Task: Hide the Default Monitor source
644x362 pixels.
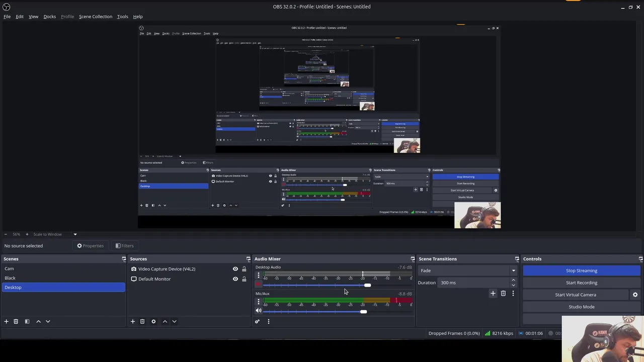Action: (x=235, y=279)
